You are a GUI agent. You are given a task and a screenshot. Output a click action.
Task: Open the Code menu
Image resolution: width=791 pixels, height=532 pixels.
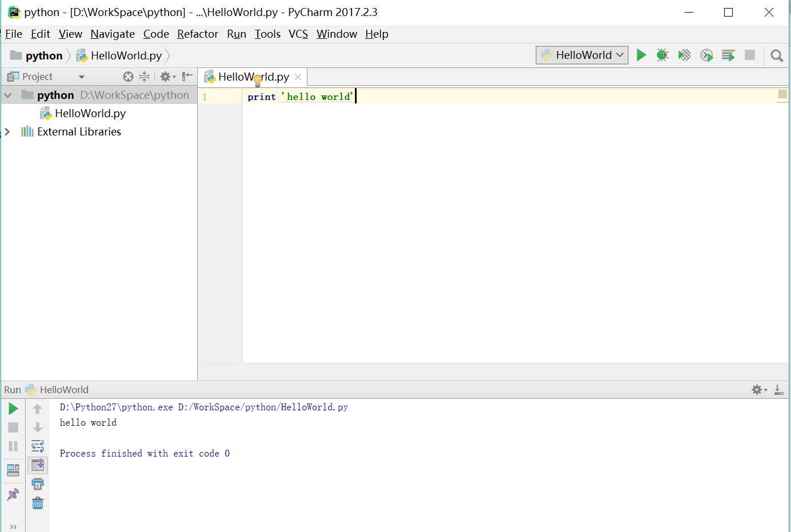click(156, 34)
